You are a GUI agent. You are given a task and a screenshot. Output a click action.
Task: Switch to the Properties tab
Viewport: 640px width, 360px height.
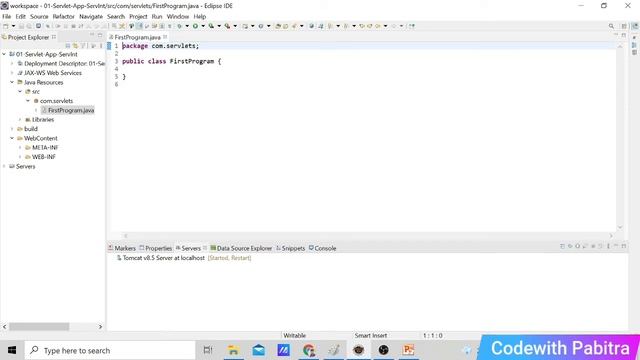(x=156, y=248)
